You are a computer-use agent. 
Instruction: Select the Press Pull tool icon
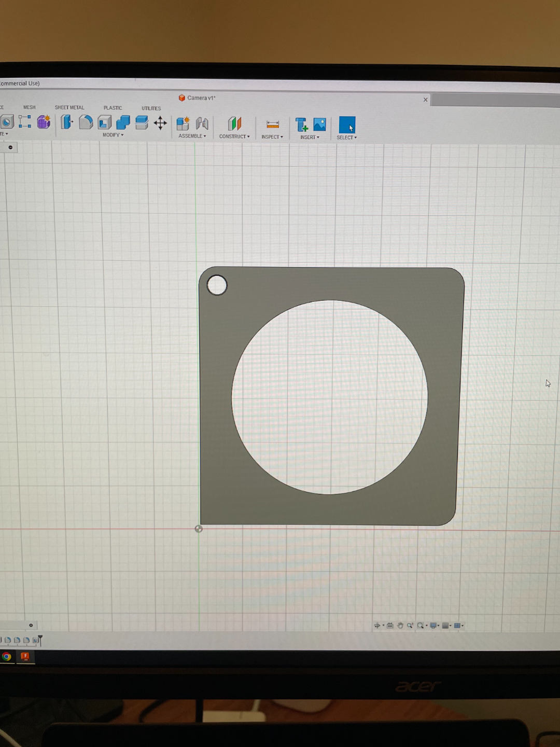66,122
